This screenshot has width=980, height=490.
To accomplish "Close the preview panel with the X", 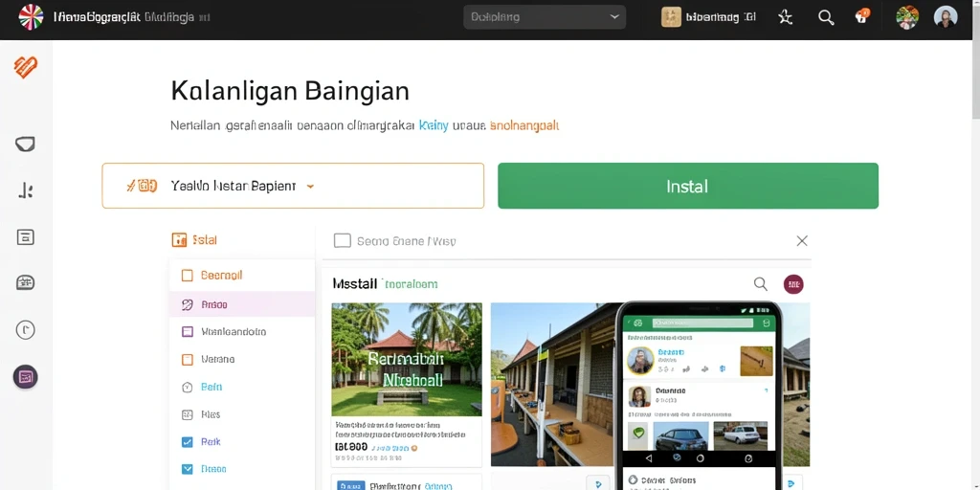I will [x=802, y=240].
